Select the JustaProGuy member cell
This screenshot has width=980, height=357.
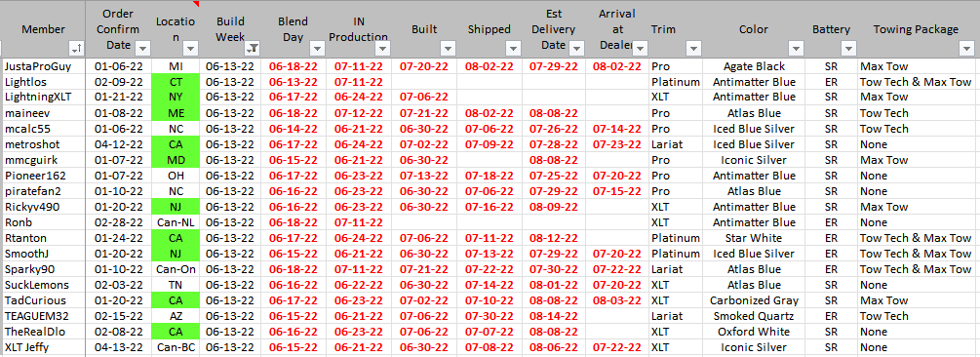pyautogui.click(x=44, y=66)
